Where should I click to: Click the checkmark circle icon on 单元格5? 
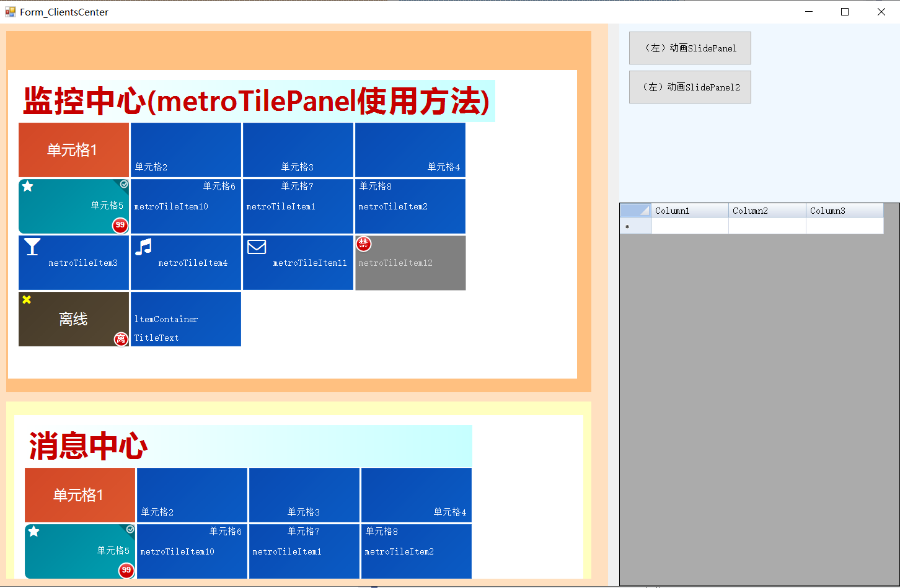[x=123, y=184]
